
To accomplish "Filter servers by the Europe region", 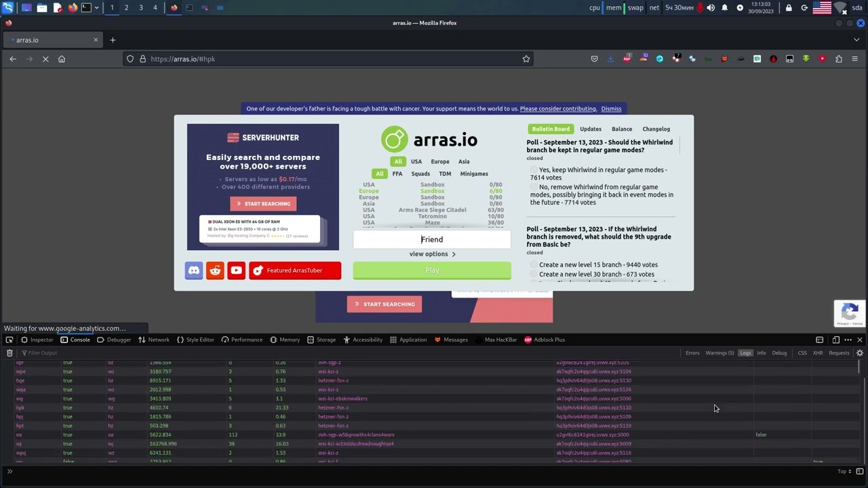I will click(440, 162).
